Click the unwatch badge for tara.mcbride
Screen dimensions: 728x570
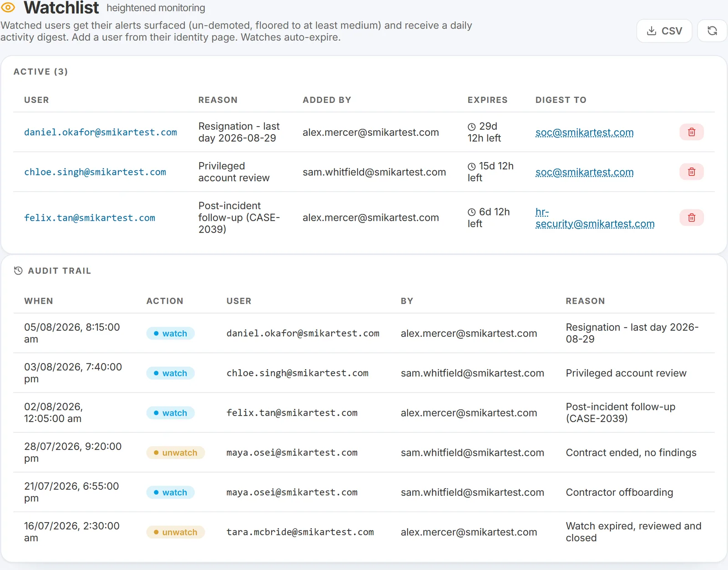point(176,532)
